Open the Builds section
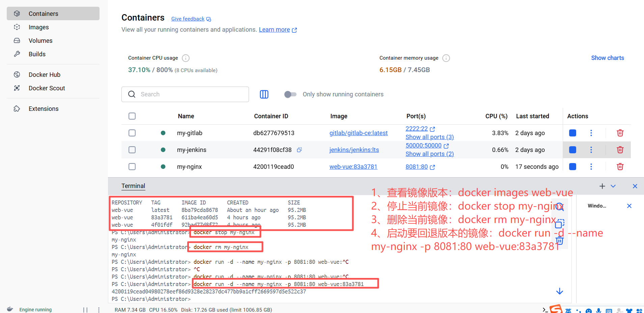Image resolution: width=644 pixels, height=313 pixels. tap(53, 54)
